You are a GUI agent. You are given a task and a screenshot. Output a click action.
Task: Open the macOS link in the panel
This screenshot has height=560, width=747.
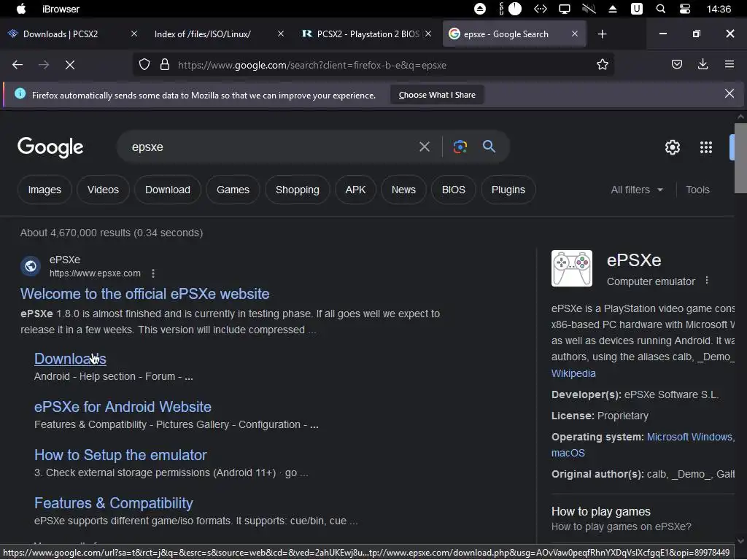coord(568,453)
